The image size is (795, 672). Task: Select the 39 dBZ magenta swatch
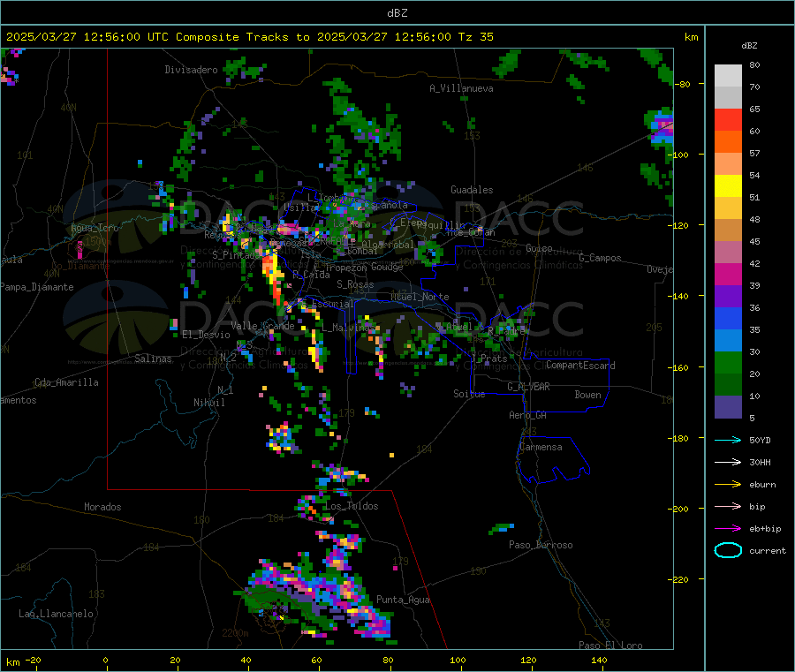[x=728, y=274]
